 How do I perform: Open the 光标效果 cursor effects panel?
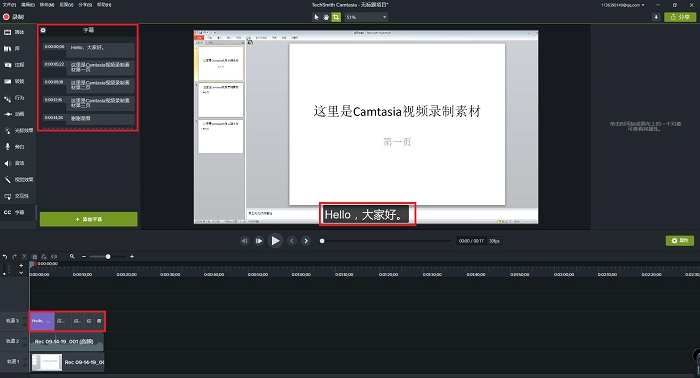pos(18,130)
